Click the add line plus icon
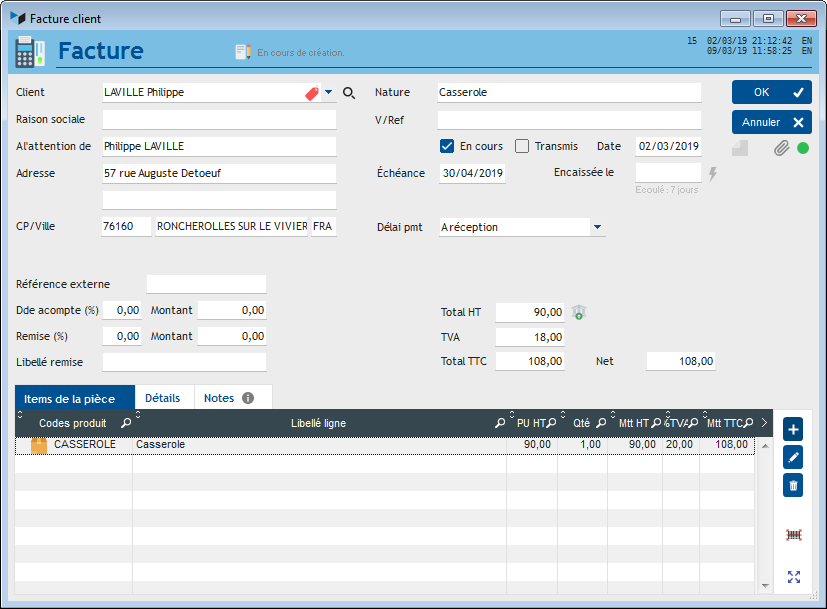Screen dimensions: 827x609 pyautogui.click(x=794, y=430)
